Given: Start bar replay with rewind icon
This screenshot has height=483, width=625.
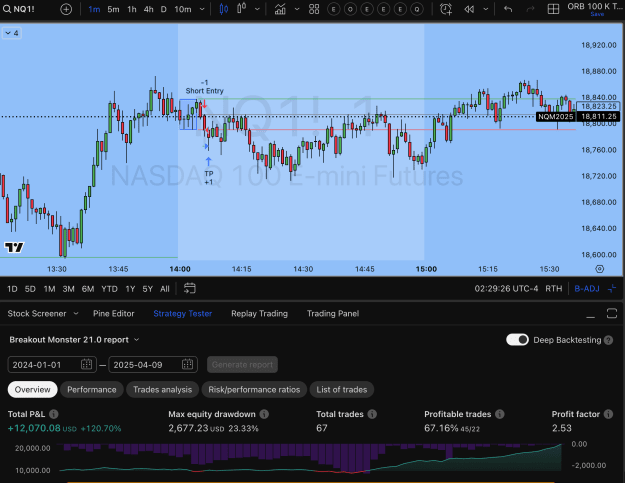Looking at the screenshot, I should point(469,9).
